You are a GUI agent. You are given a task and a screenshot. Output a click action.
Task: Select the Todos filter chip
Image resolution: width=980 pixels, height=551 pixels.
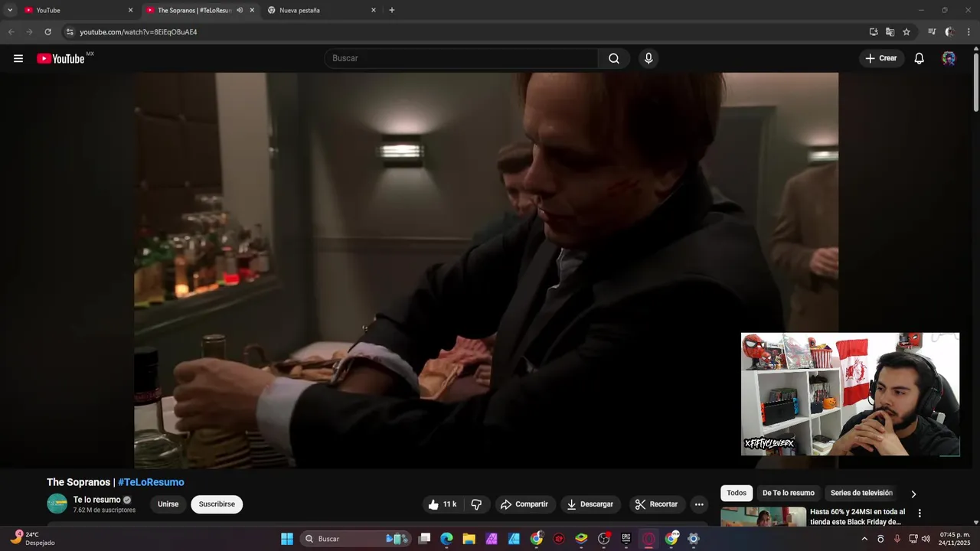(737, 493)
